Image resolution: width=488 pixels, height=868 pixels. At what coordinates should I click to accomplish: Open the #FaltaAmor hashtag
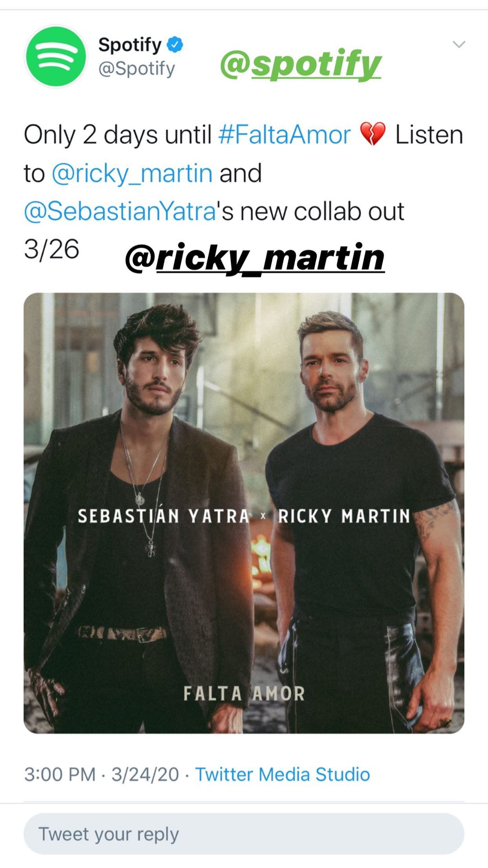(284, 135)
